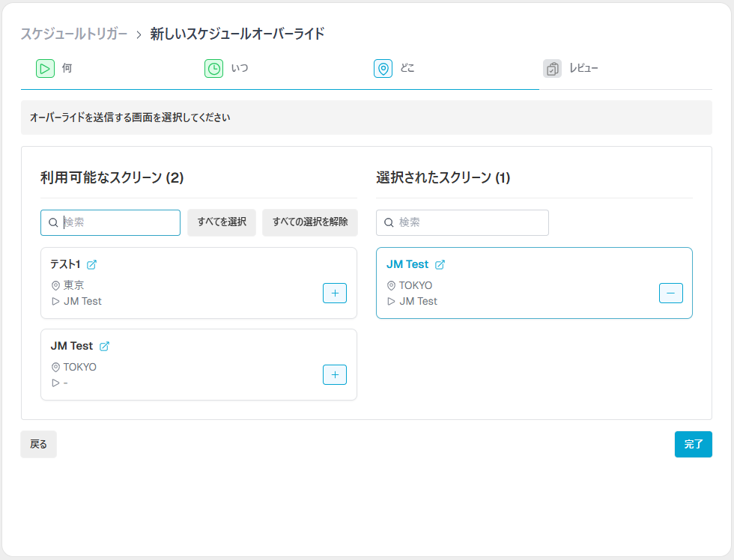Open テスト1 screen via external link icon
Image resolution: width=734 pixels, height=560 pixels.
(x=91, y=265)
